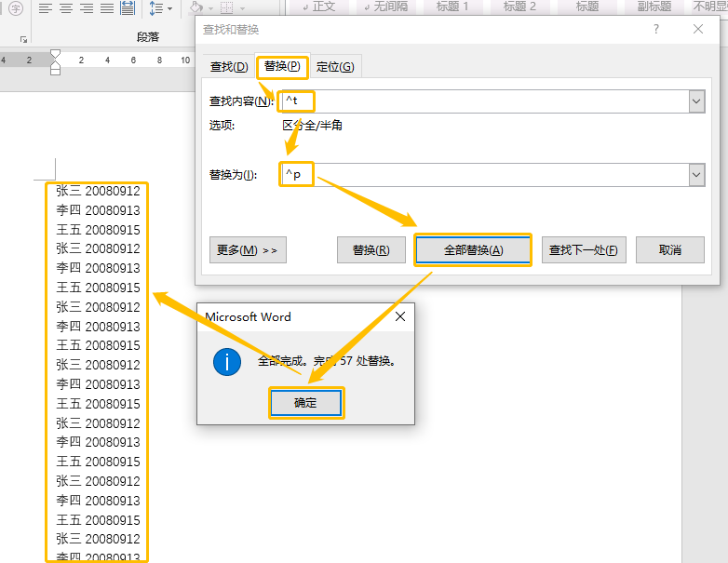Image resolution: width=728 pixels, height=563 pixels.
Task: Click the borders icon in ribbon
Action: (226, 7)
